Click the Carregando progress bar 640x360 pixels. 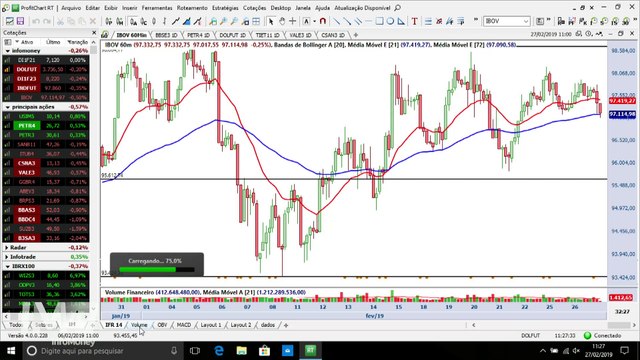(157, 269)
